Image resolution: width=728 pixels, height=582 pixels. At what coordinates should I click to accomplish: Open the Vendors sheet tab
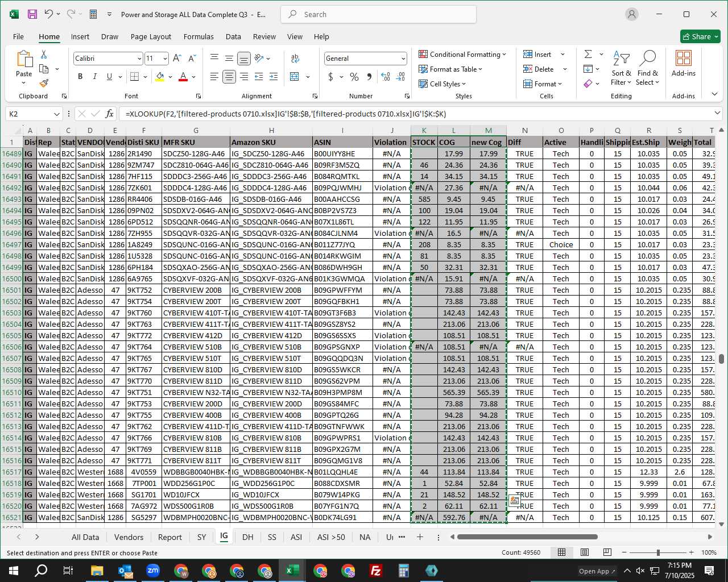click(x=129, y=537)
